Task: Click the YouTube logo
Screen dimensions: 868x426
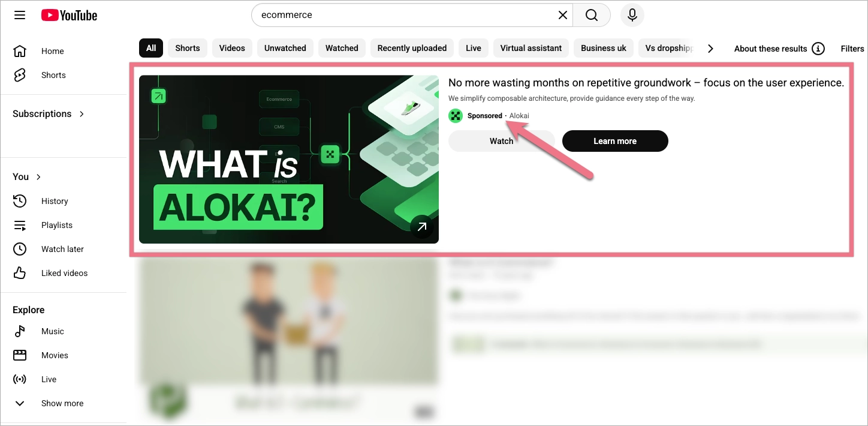Action: tap(68, 15)
